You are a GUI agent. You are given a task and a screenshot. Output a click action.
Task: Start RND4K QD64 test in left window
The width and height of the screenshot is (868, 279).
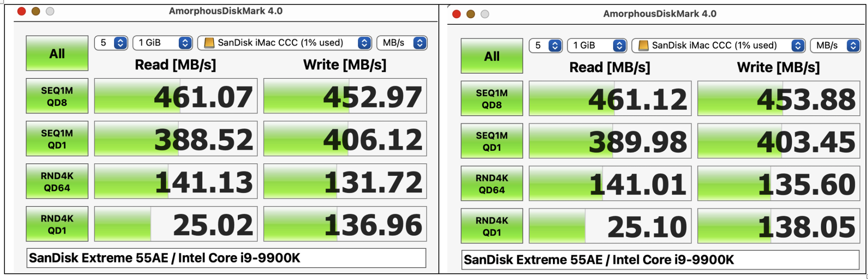pos(57,181)
